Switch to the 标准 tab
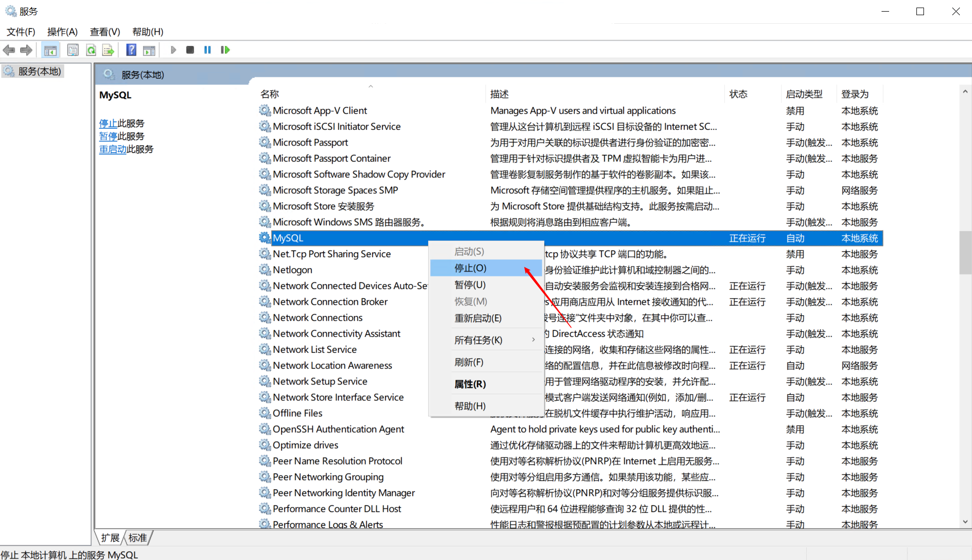972x560 pixels. (137, 538)
